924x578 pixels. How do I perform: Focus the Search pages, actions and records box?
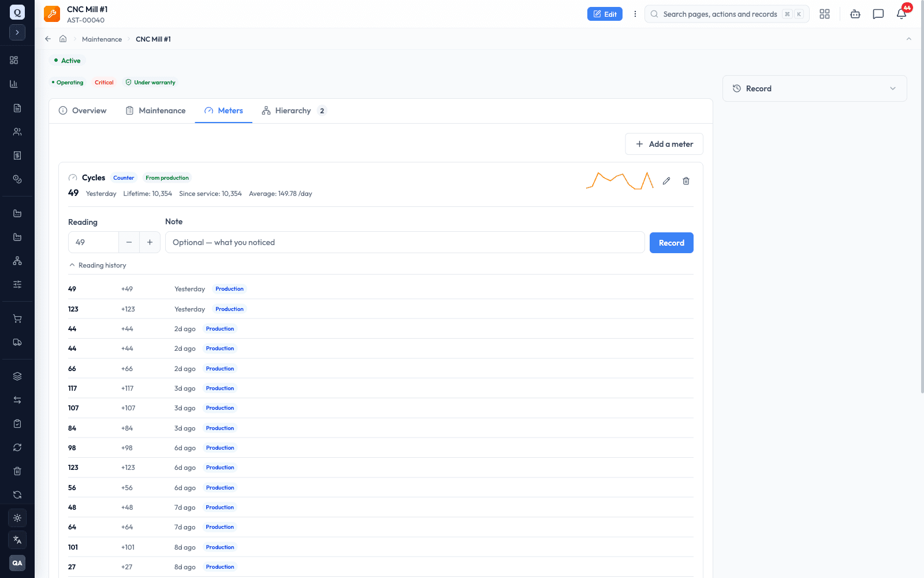click(726, 14)
